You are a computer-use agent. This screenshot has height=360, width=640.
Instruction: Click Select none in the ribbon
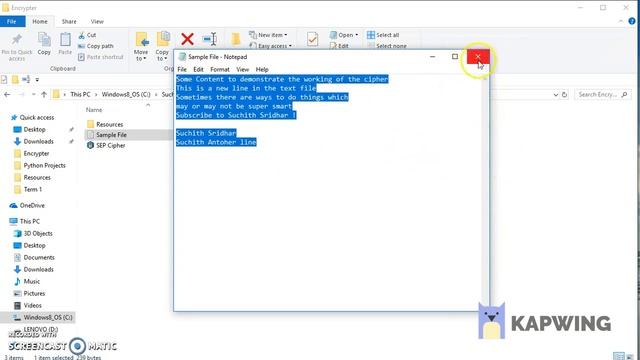(x=387, y=46)
